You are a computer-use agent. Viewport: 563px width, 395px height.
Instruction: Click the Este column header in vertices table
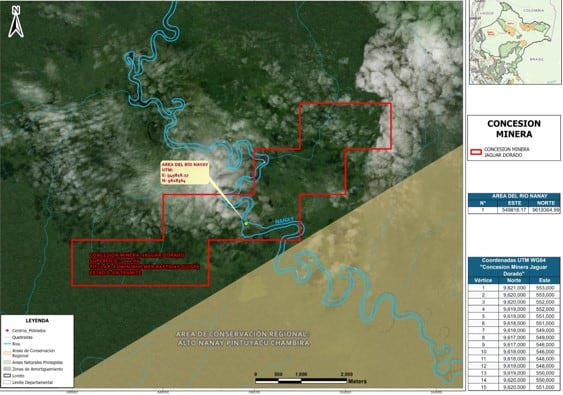[546, 280]
